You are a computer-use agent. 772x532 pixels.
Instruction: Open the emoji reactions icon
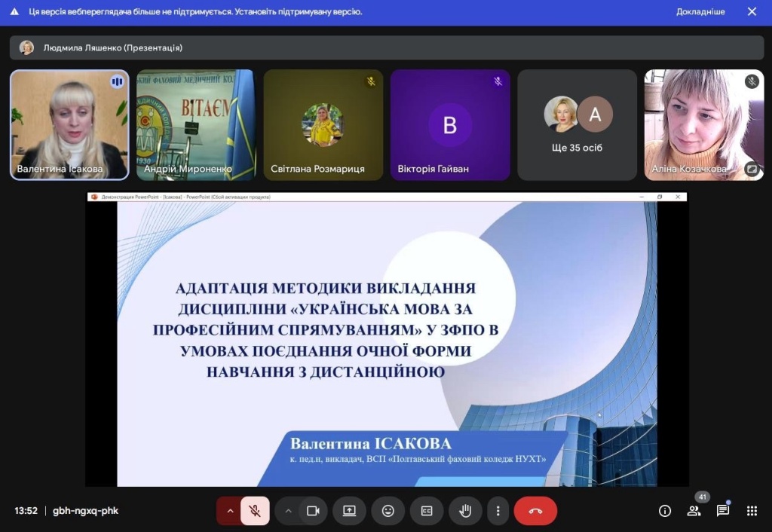388,511
